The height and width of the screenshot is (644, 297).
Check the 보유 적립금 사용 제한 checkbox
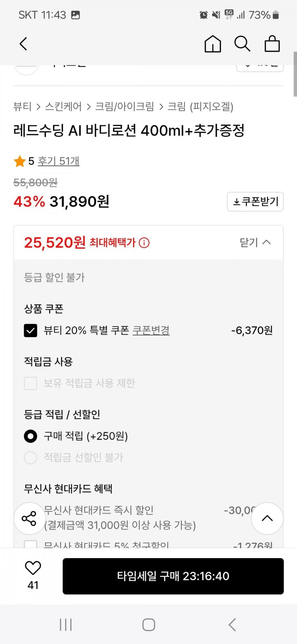point(30,383)
